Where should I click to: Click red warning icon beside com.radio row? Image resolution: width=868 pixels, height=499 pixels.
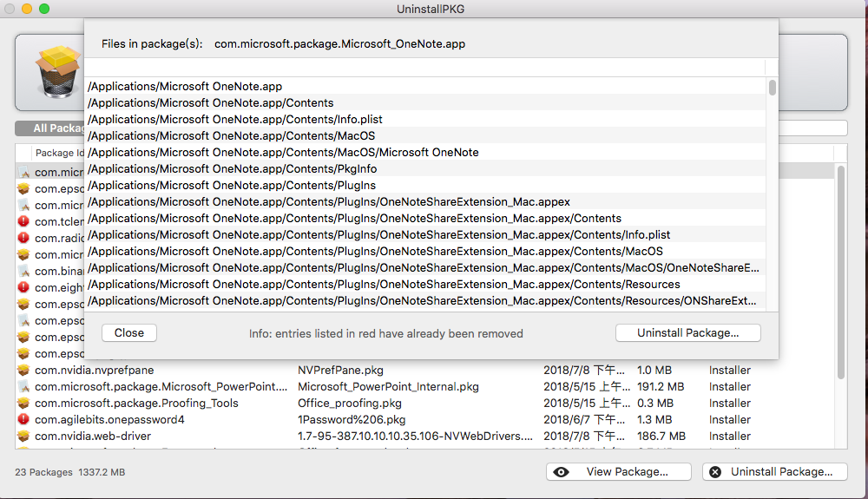(23, 238)
